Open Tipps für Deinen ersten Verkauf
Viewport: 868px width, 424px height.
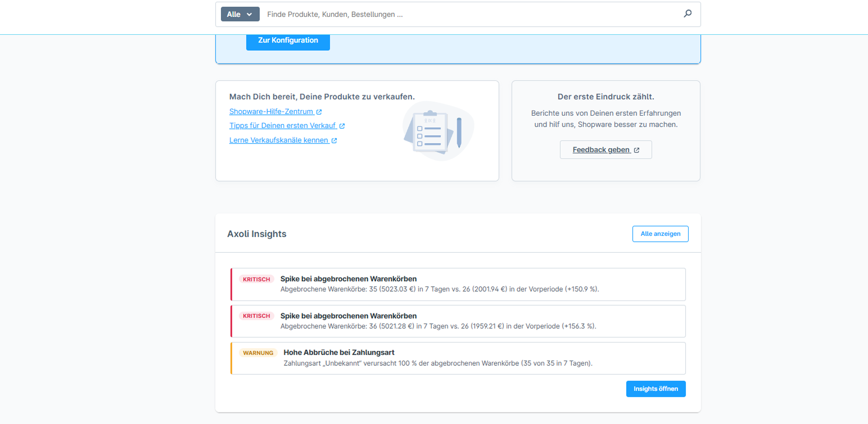click(283, 126)
